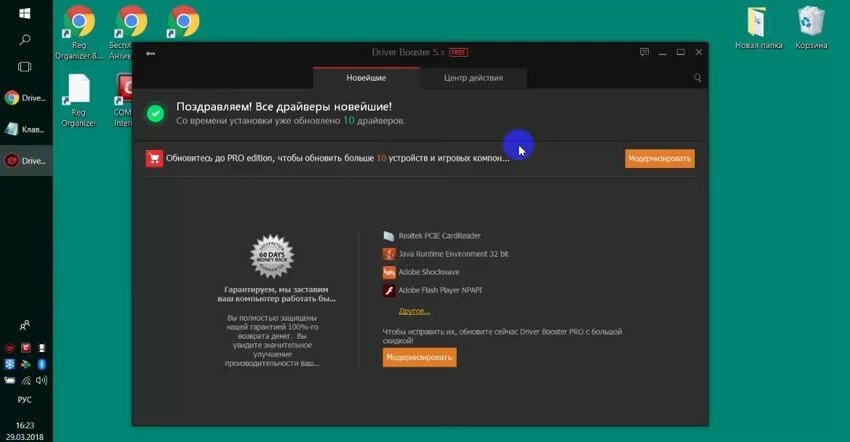Click the green checkmark status icon
This screenshot has height=442, width=850.
156,114
